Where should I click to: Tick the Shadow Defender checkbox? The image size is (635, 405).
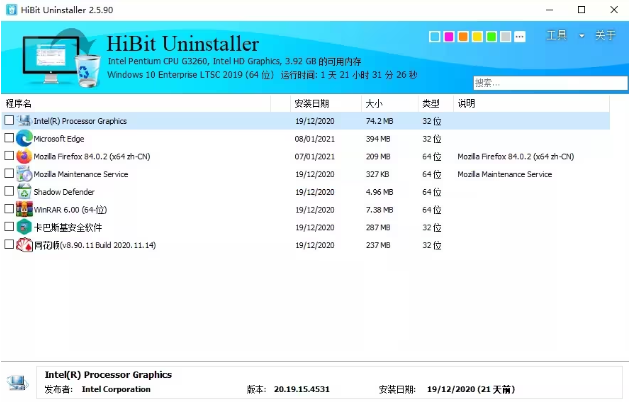[9, 191]
